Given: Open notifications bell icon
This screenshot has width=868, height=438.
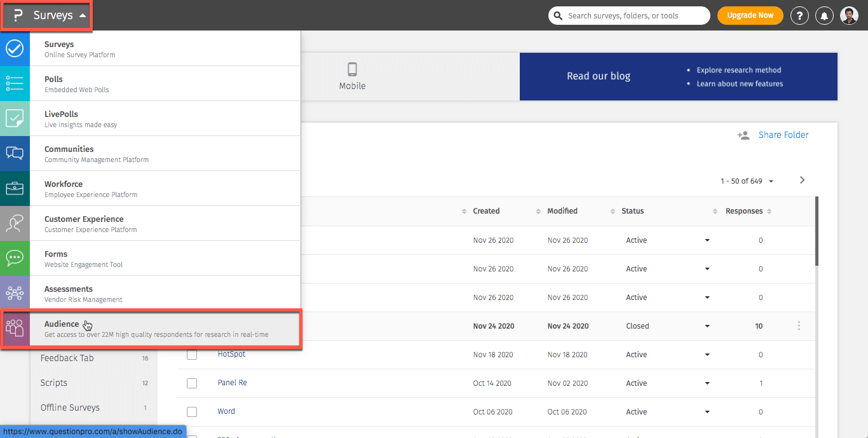Looking at the screenshot, I should click(824, 16).
